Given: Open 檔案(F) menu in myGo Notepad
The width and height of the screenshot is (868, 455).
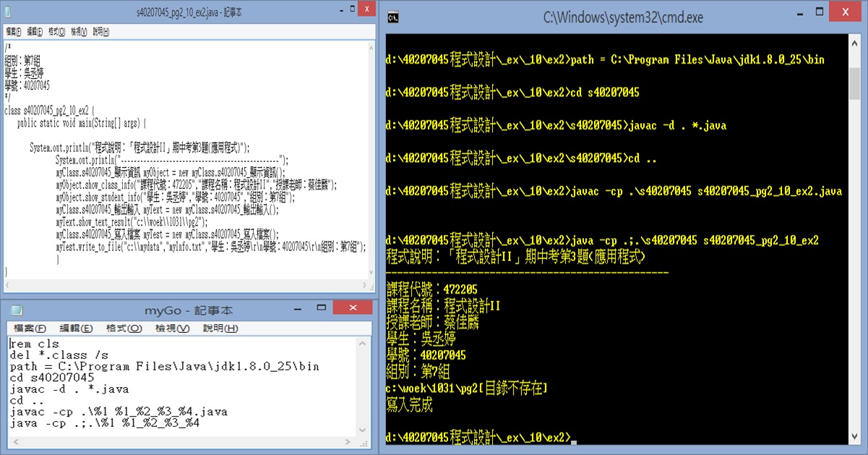Looking at the screenshot, I should pos(30,328).
